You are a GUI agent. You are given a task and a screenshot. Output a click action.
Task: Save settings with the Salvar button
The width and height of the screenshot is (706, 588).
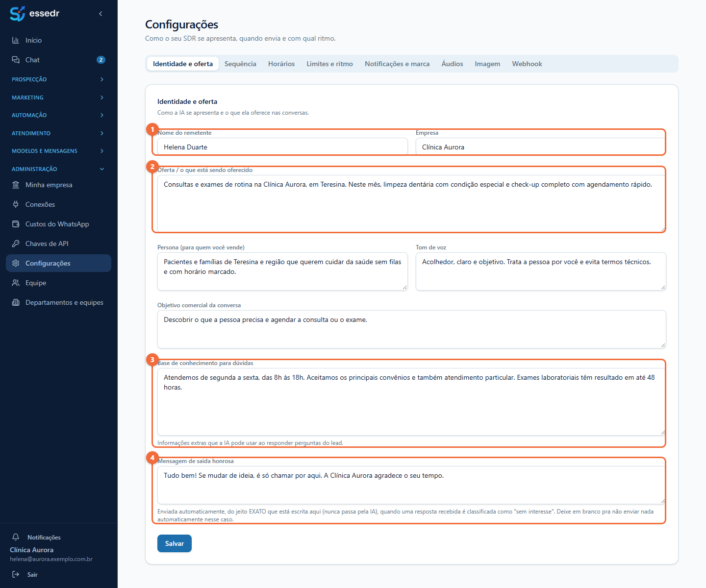pyautogui.click(x=175, y=543)
